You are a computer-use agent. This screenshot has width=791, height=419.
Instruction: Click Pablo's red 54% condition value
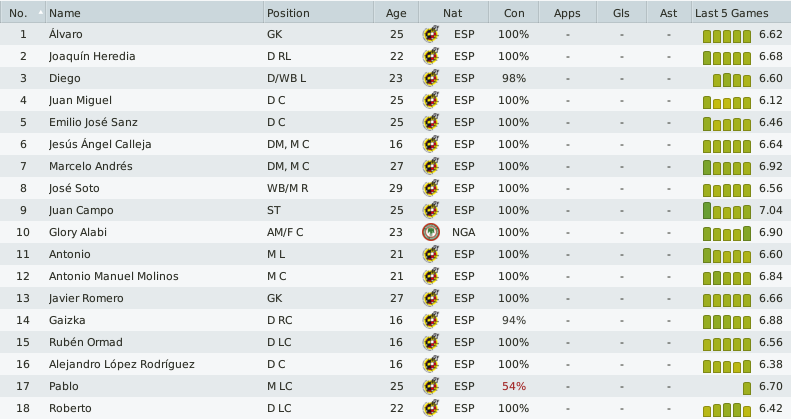point(514,386)
